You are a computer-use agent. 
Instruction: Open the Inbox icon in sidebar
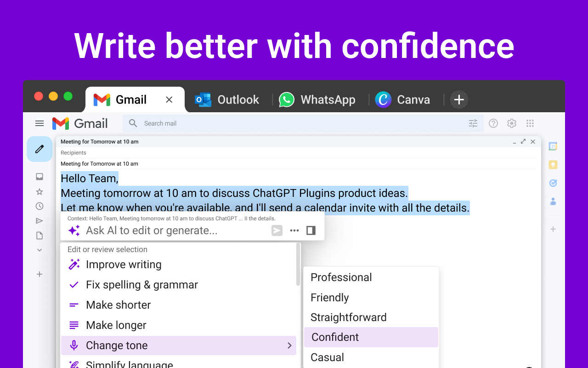click(x=40, y=177)
